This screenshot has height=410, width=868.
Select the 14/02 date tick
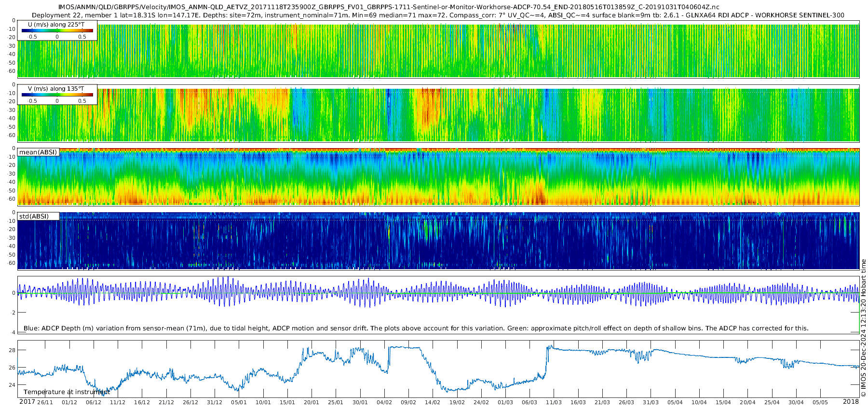pyautogui.click(x=433, y=402)
